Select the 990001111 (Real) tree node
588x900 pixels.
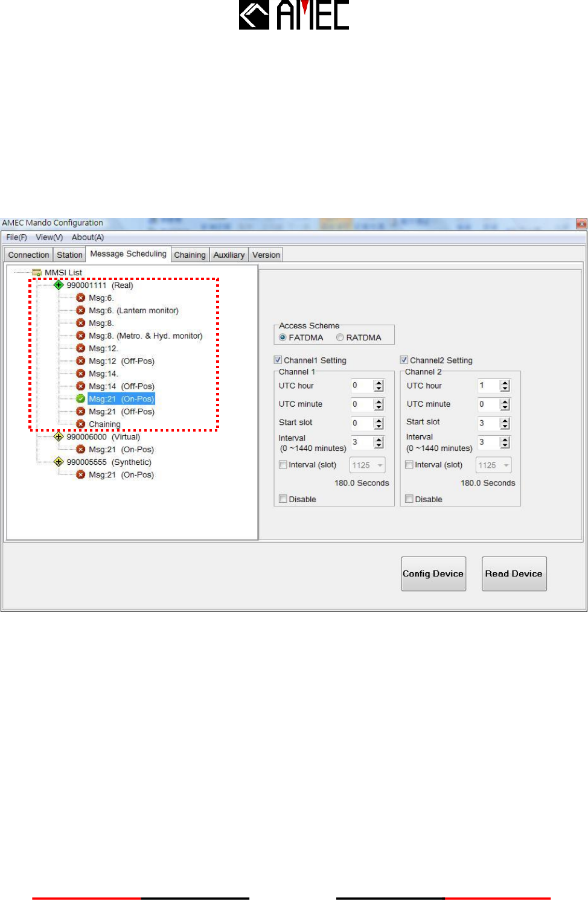100,285
